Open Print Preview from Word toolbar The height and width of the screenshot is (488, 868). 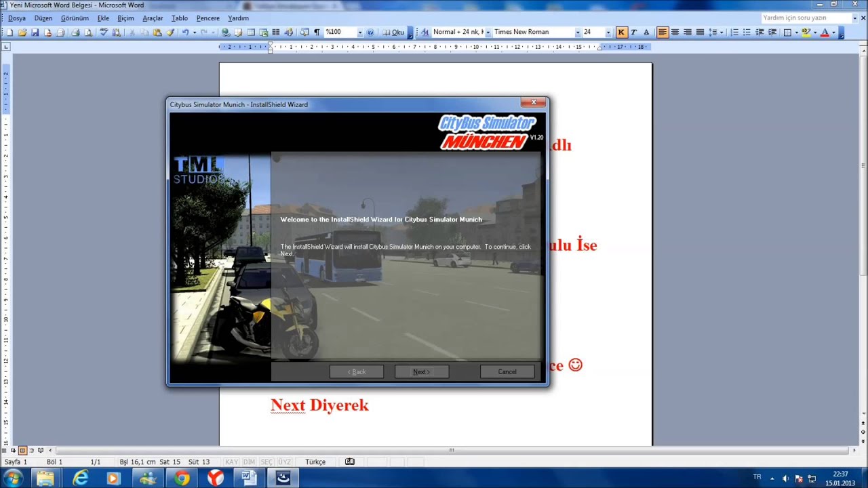(x=88, y=32)
